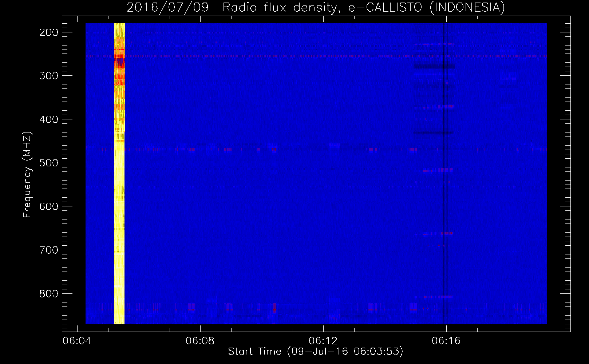Screen dimensions: 589x364
Task: Click the 600 frequency tick label
Action: pos(49,206)
